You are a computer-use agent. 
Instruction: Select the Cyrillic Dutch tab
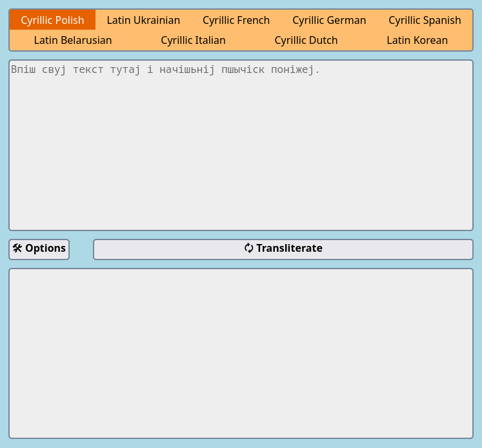306,40
